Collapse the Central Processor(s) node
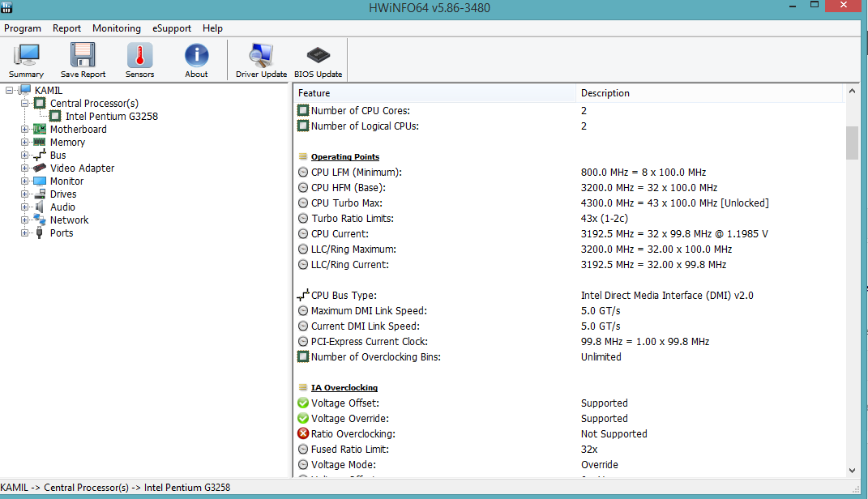This screenshot has width=868, height=499. [x=24, y=103]
